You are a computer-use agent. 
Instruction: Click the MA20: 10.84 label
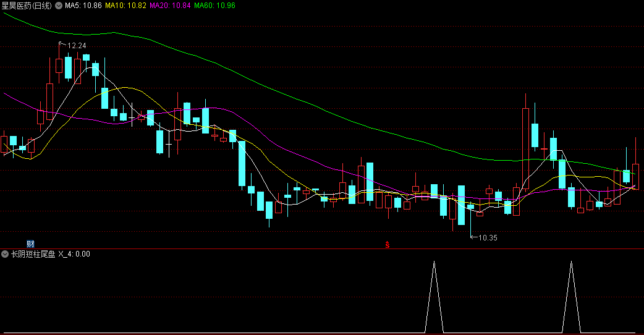(170, 6)
